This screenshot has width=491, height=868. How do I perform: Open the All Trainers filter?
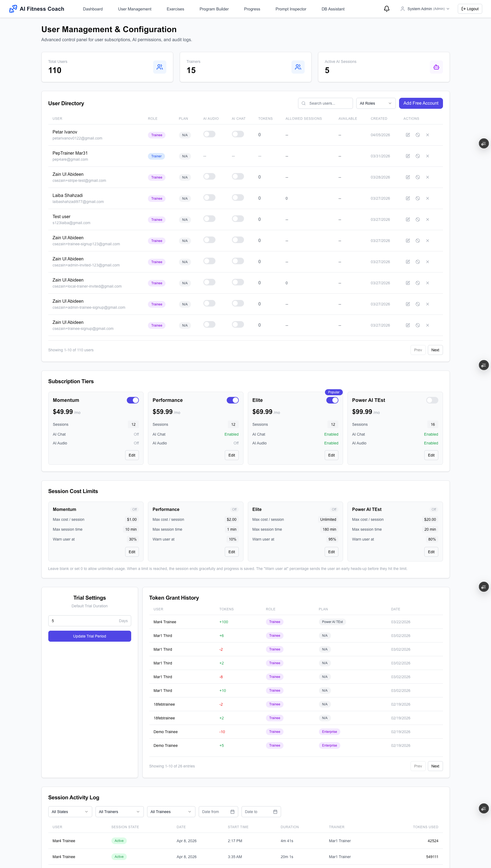coord(120,812)
